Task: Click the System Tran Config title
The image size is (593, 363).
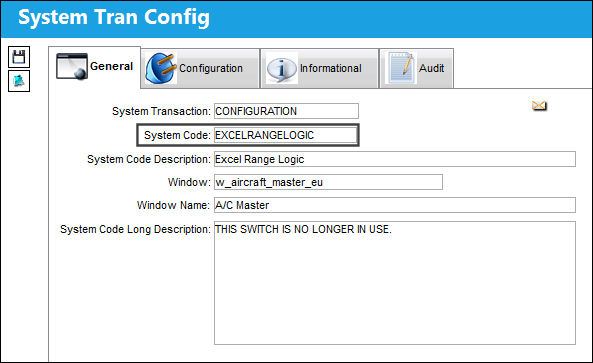Action: [x=114, y=17]
